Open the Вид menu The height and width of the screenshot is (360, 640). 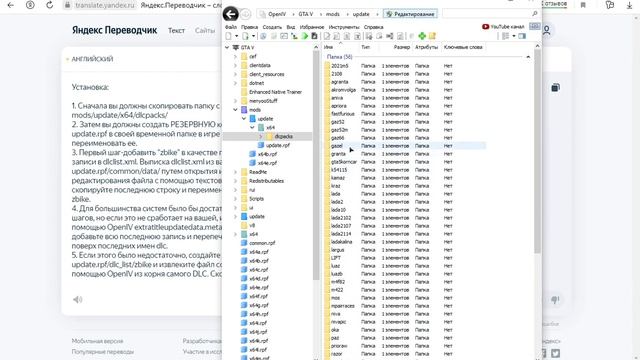[x=291, y=27]
